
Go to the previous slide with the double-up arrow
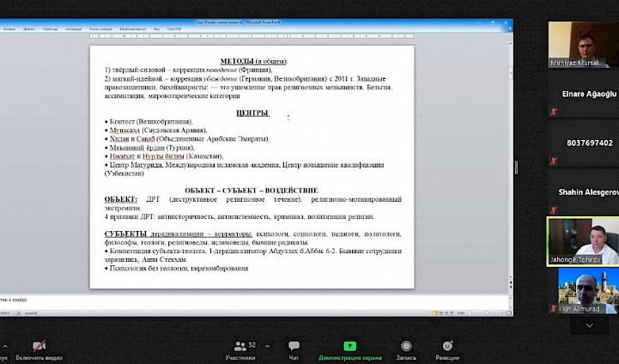pyautogui.click(x=511, y=283)
